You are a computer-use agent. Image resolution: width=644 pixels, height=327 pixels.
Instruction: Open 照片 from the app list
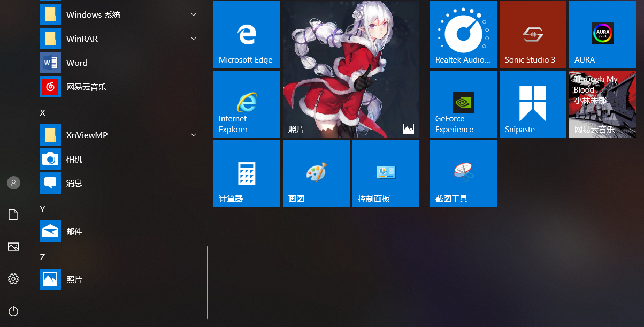120,279
